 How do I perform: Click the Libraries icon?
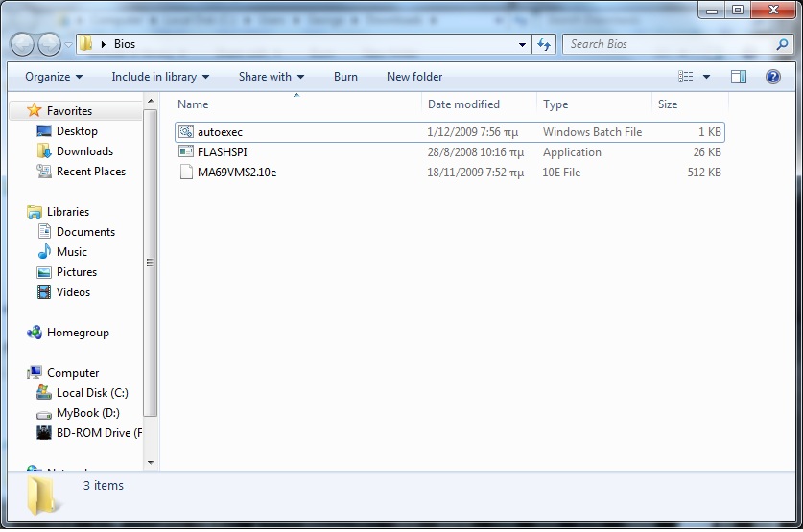(x=35, y=211)
